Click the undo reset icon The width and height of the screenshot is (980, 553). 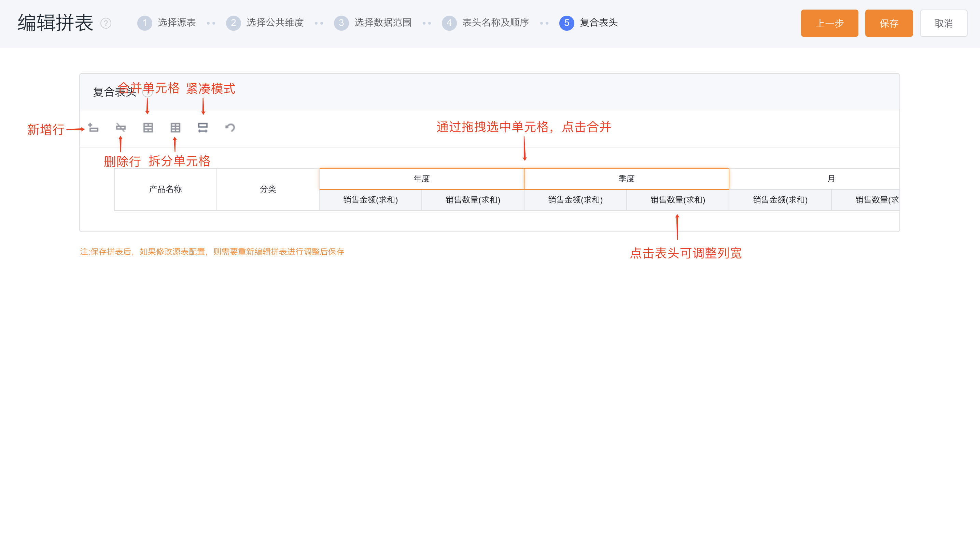pyautogui.click(x=230, y=127)
